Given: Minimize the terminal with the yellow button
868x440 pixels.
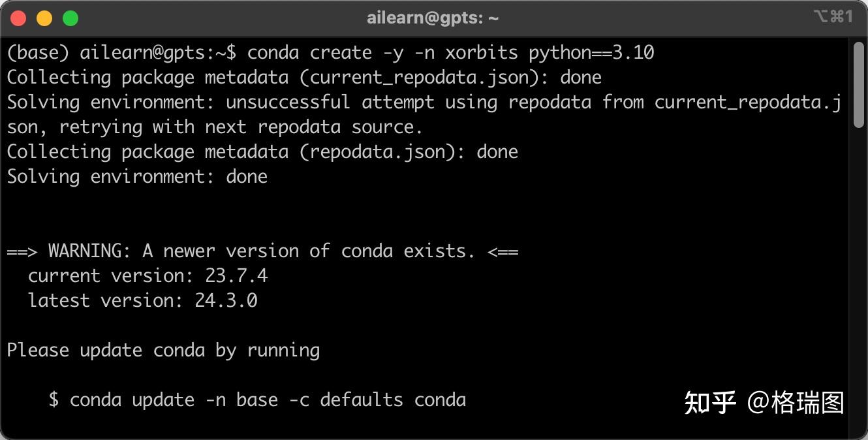Looking at the screenshot, I should point(44,18).
